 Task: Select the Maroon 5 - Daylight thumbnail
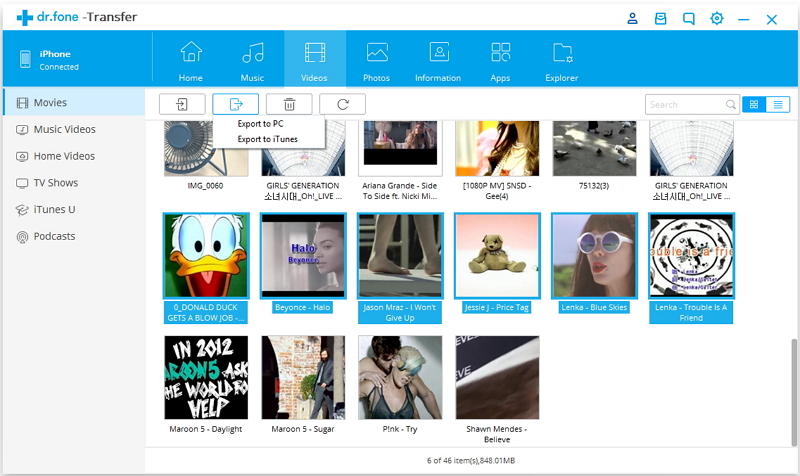206,378
